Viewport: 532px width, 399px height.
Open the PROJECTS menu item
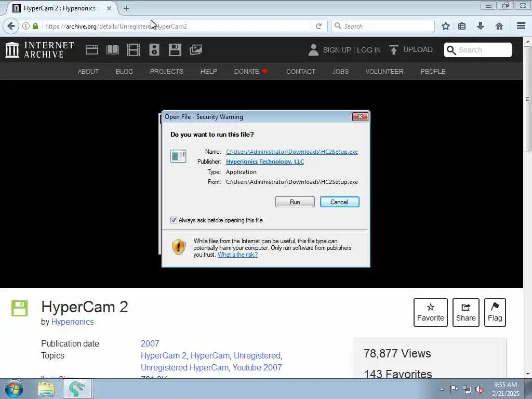pos(167,71)
